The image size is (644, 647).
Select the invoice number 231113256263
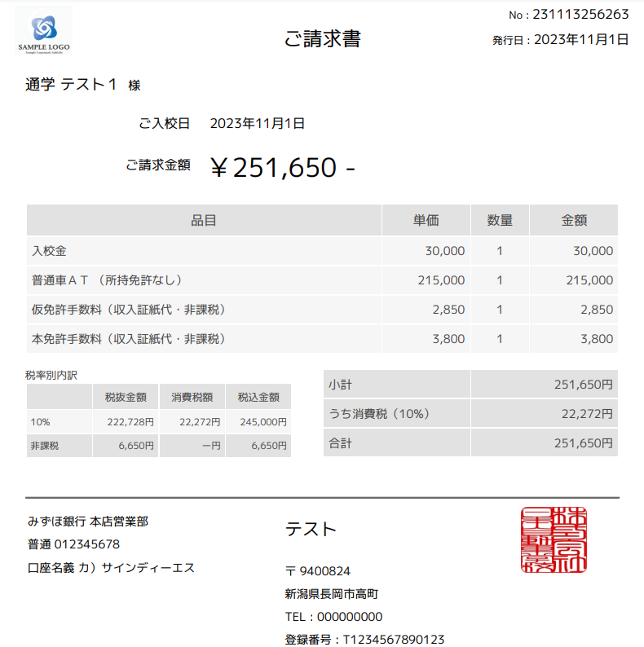580,15
